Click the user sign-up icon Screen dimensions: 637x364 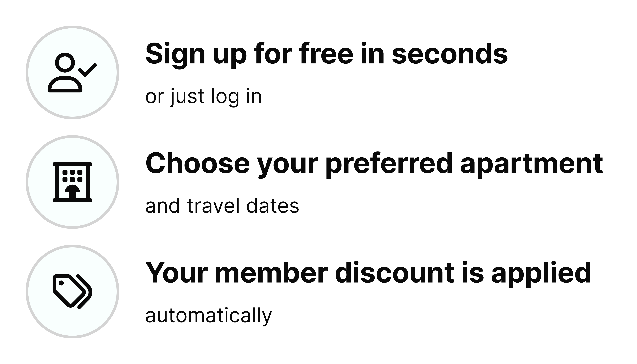tap(72, 72)
